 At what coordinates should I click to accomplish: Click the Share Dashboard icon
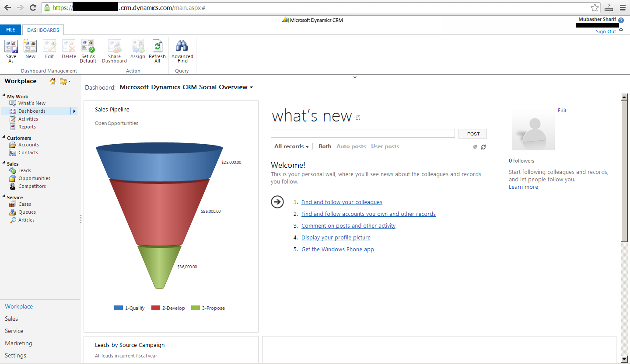(115, 46)
